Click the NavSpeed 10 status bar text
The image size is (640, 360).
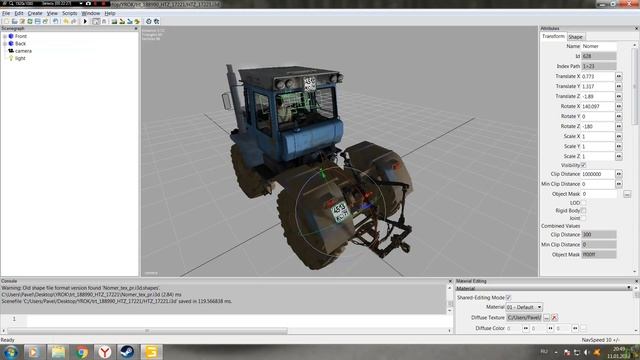point(600,340)
